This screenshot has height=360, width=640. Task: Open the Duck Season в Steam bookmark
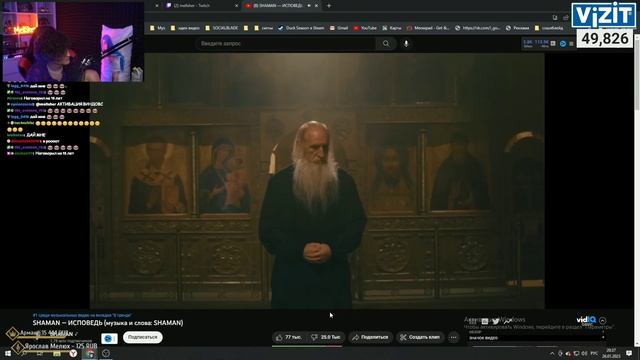301,28
